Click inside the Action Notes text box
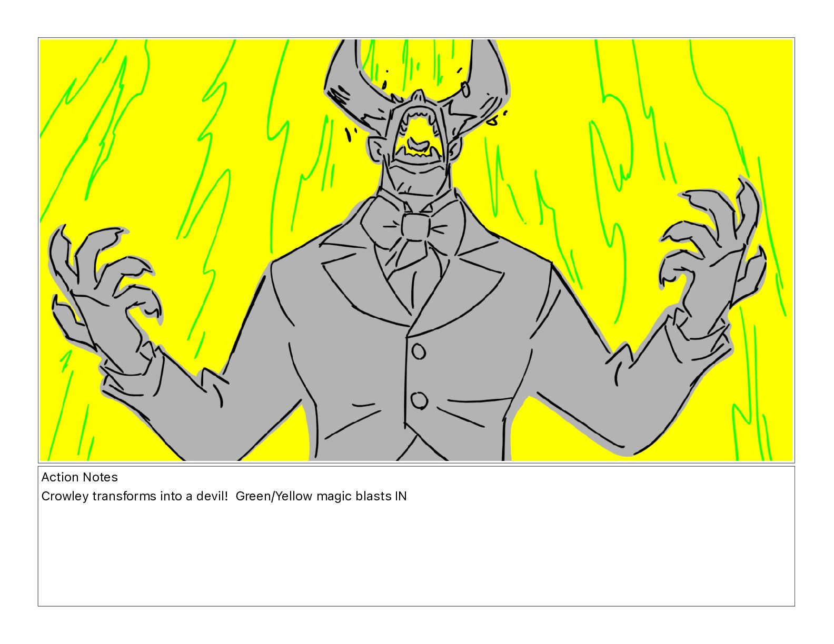This screenshot has width=834, height=644. pyautogui.click(x=416, y=536)
